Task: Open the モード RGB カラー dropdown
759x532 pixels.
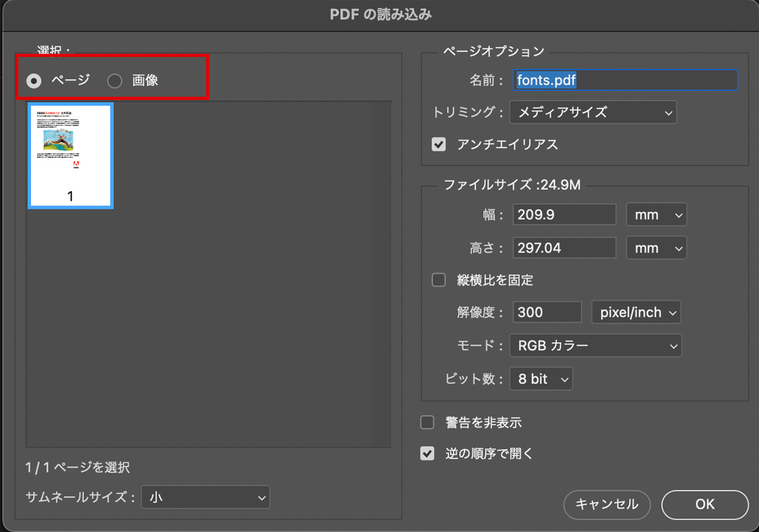Action: (x=595, y=346)
